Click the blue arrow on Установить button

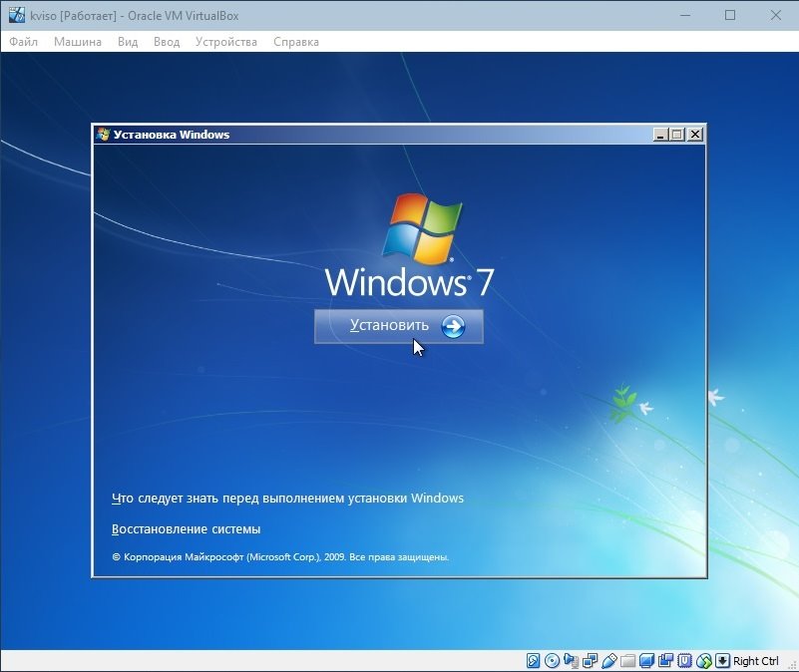[x=453, y=326]
